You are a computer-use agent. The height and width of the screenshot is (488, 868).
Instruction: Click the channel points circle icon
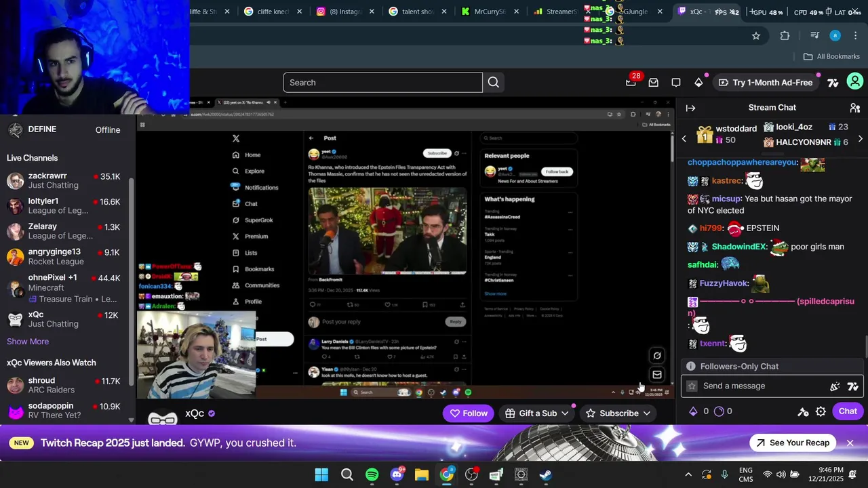[719, 411]
